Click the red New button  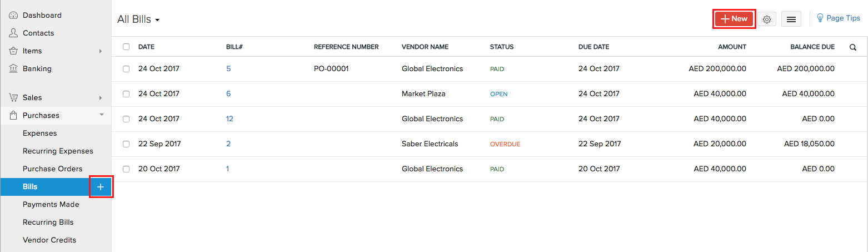coord(734,19)
